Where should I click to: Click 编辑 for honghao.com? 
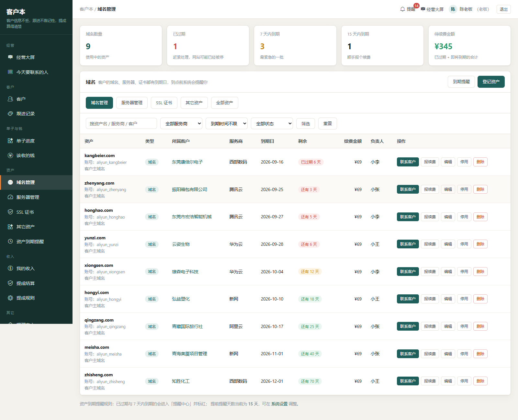coord(448,217)
